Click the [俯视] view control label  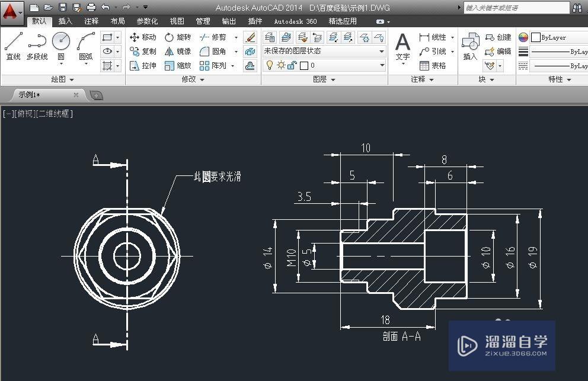click(x=25, y=113)
